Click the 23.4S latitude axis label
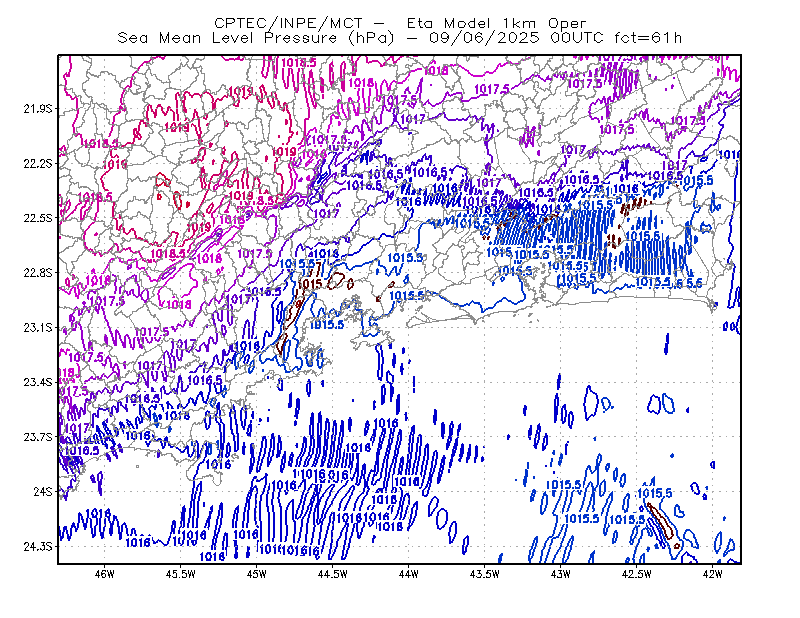800x618 pixels. click(38, 382)
